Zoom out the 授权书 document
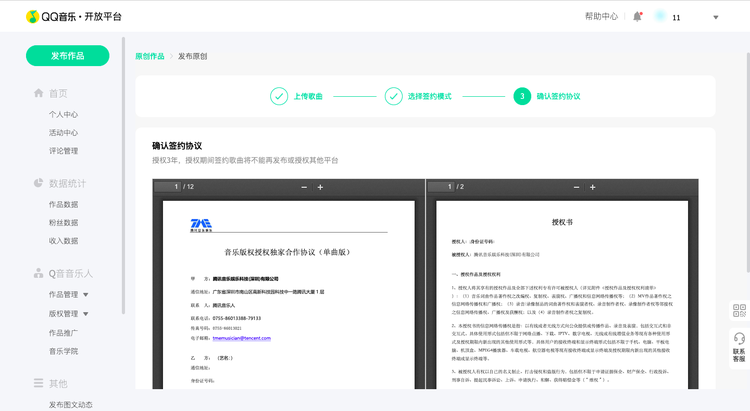This screenshot has height=411, width=750. tap(576, 187)
